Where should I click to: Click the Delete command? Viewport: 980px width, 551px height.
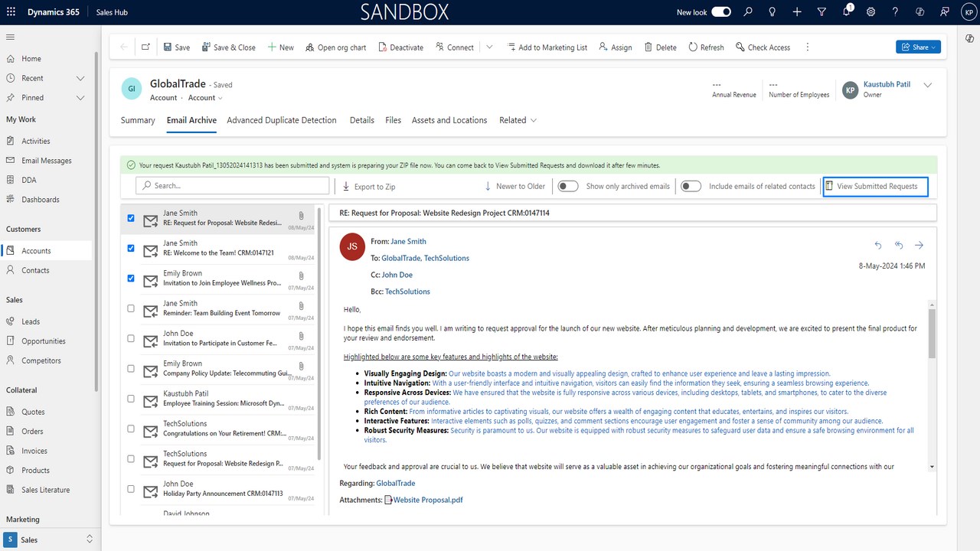click(x=661, y=47)
